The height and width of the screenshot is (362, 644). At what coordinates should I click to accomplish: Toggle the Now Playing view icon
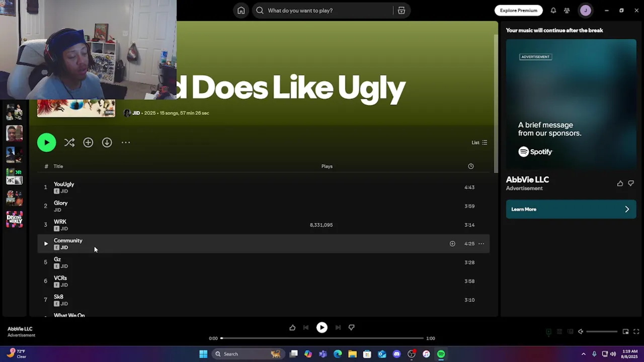548,332
